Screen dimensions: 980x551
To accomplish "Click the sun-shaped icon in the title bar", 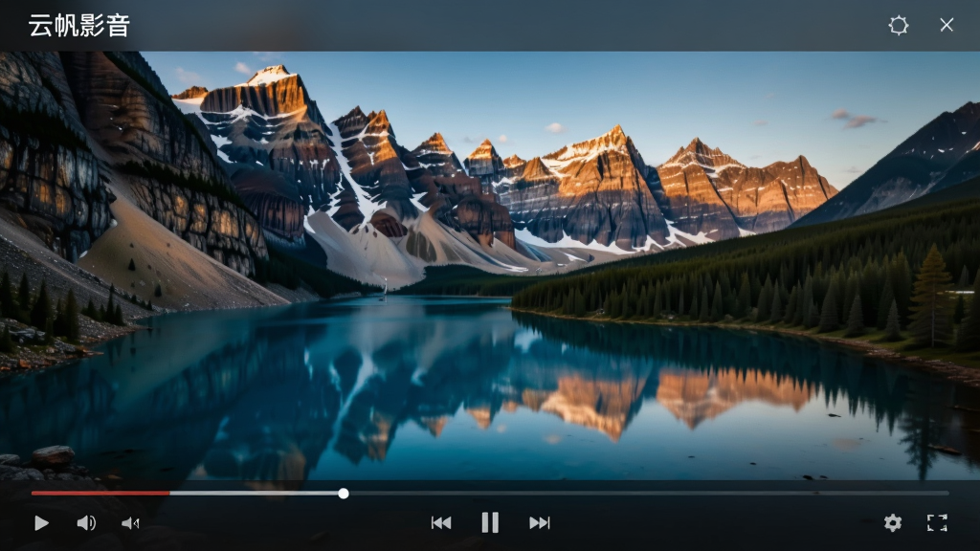I will click(898, 25).
